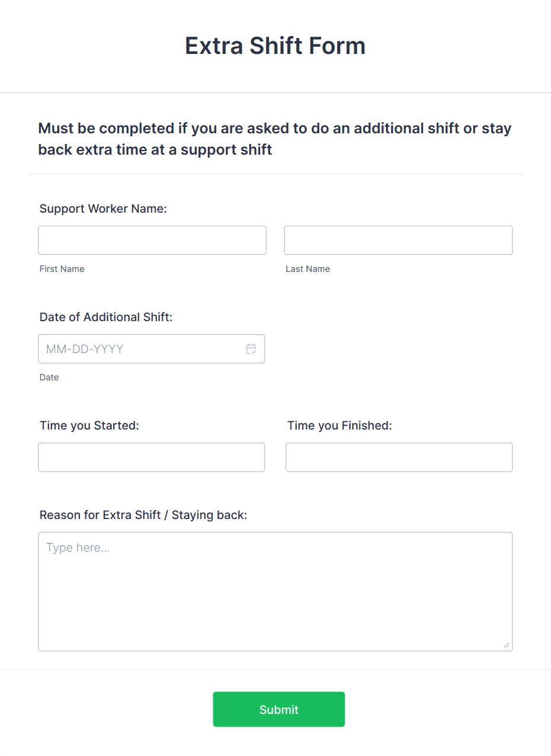The height and width of the screenshot is (756, 551).
Task: Click the Extra Shift Form title
Action: [x=275, y=46]
